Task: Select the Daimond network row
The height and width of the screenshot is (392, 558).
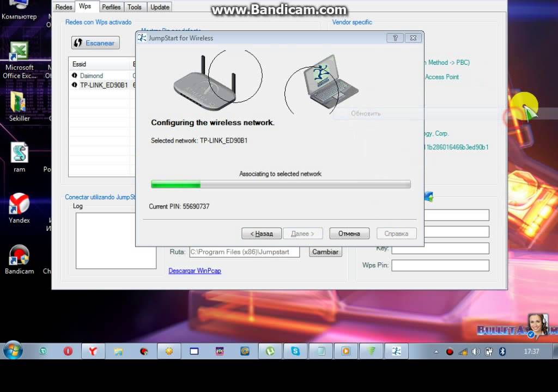Action: [x=101, y=76]
